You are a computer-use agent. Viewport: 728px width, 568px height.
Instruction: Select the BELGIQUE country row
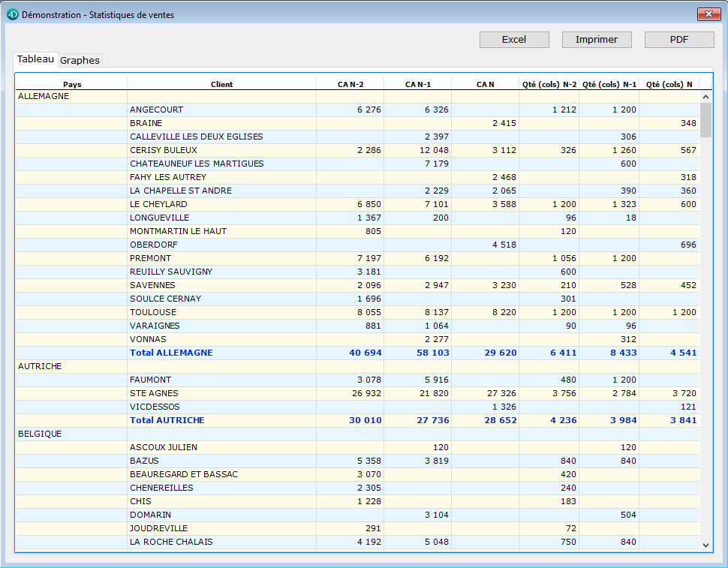tap(40, 434)
